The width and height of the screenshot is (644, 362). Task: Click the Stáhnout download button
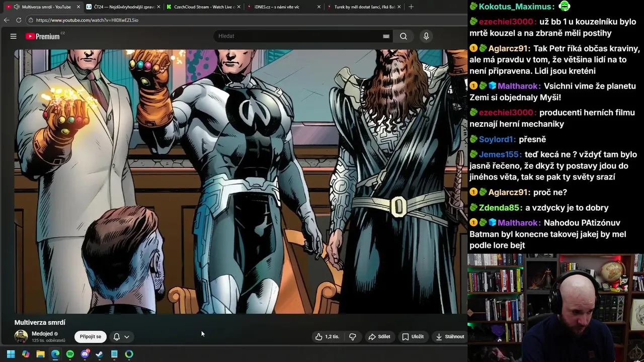click(x=450, y=337)
